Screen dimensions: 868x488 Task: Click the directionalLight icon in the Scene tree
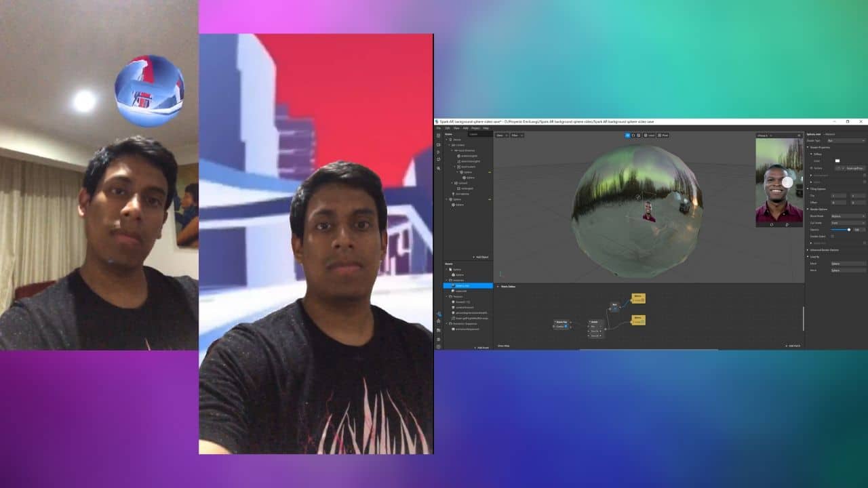pyautogui.click(x=458, y=161)
